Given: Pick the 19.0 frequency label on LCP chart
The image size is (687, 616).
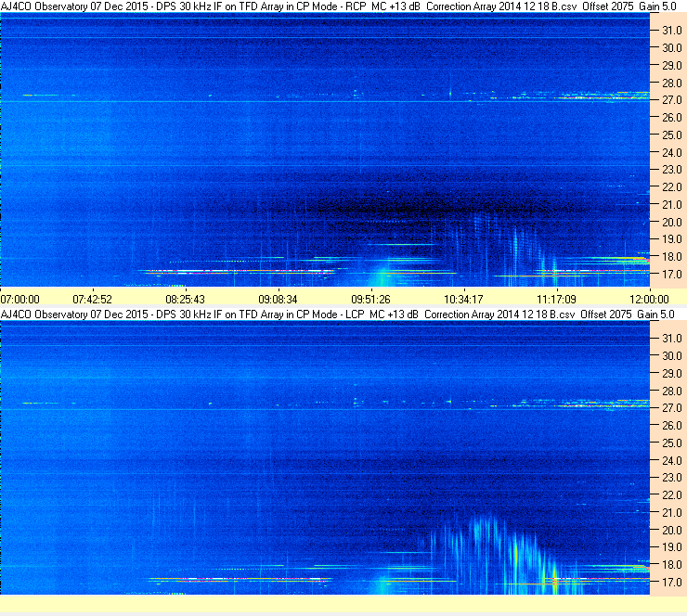Looking at the screenshot, I should point(671,547).
